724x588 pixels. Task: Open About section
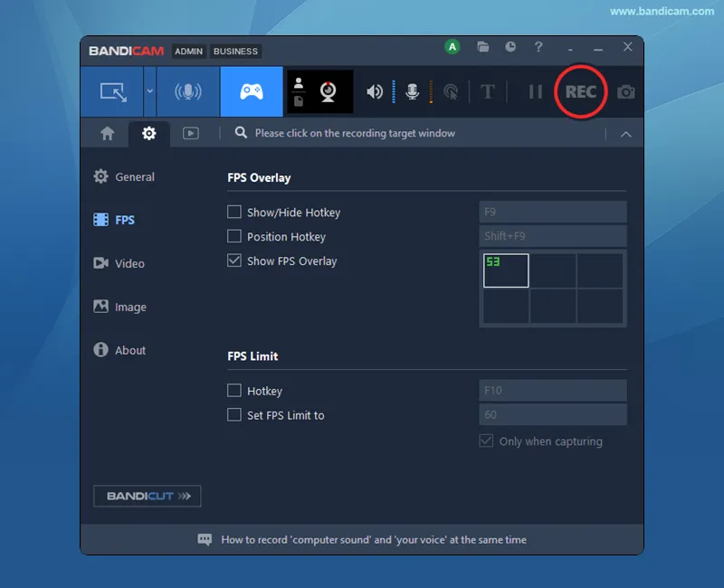[119, 350]
